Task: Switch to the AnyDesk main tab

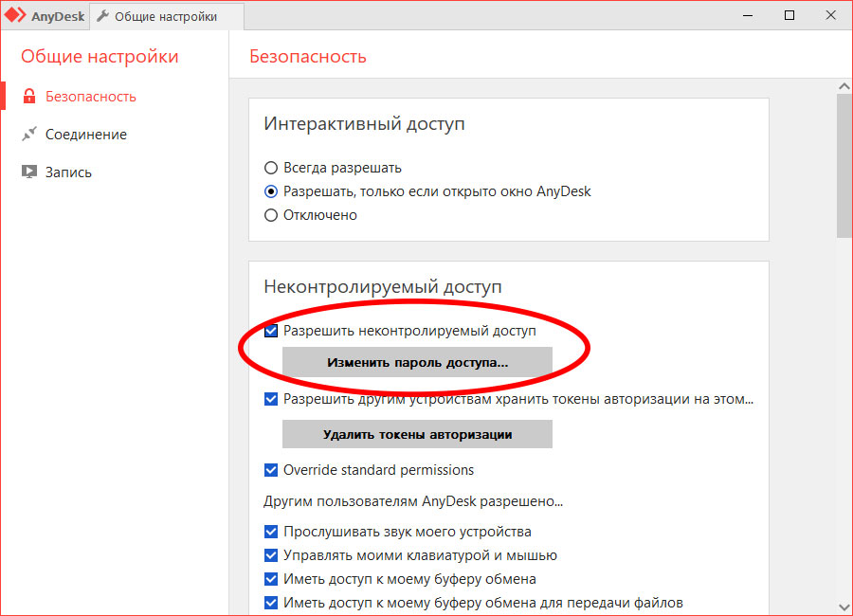Action: coord(45,16)
